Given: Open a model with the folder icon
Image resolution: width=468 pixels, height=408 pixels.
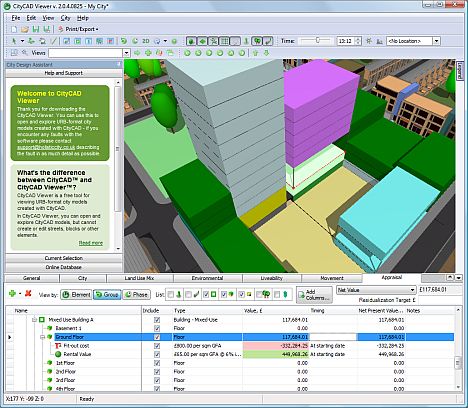Looking at the screenshot, I should click(24, 29).
